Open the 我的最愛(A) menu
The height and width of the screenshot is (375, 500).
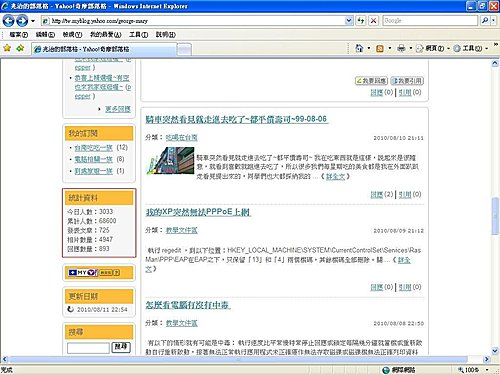(105, 35)
